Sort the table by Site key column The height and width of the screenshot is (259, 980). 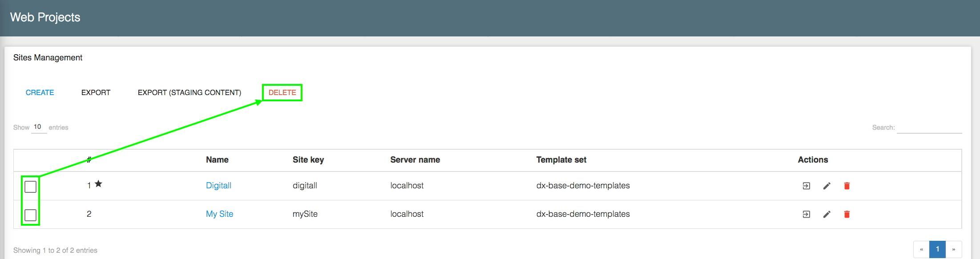tap(308, 160)
